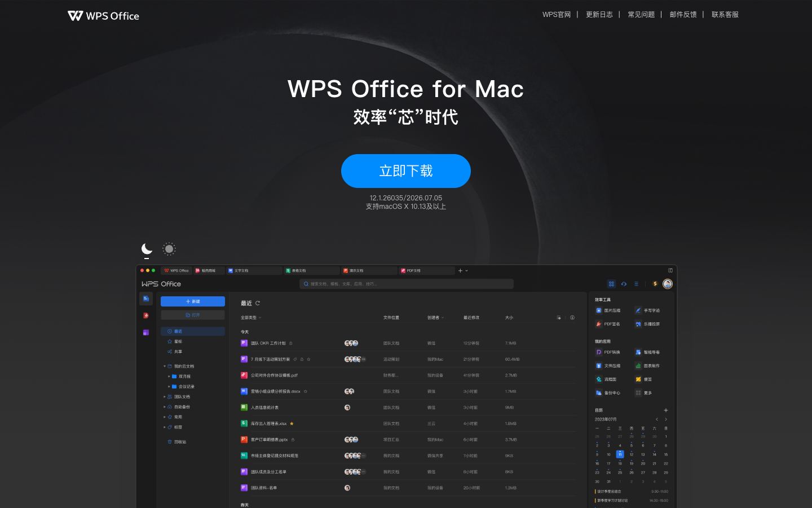The image size is (812, 508).
Task: Open the dropdown arrow beside the new-tab plus
Action: point(466,271)
